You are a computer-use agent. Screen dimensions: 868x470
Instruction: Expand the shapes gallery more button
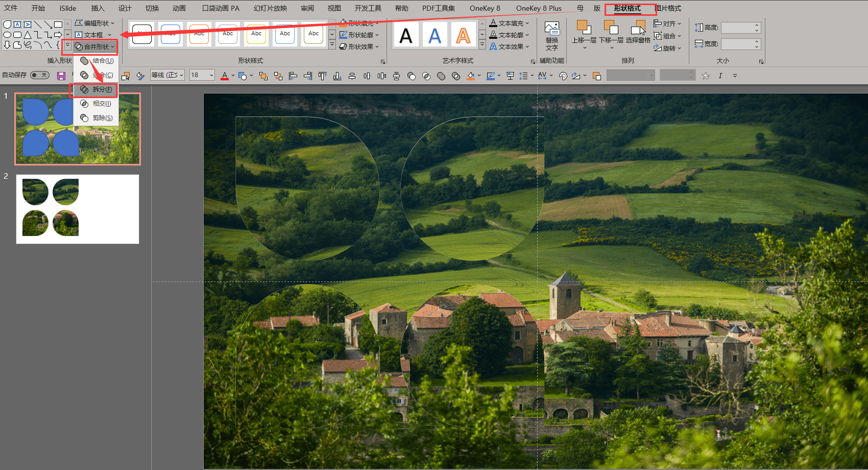click(67, 45)
